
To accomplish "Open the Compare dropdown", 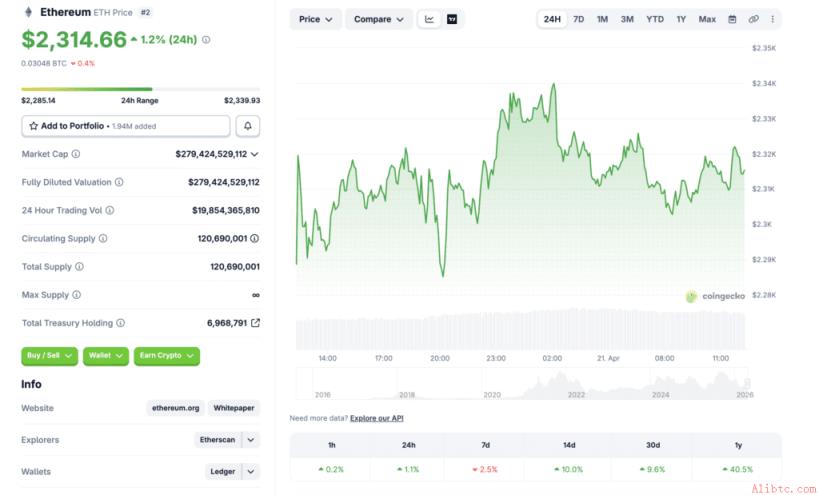I will 379,19.
